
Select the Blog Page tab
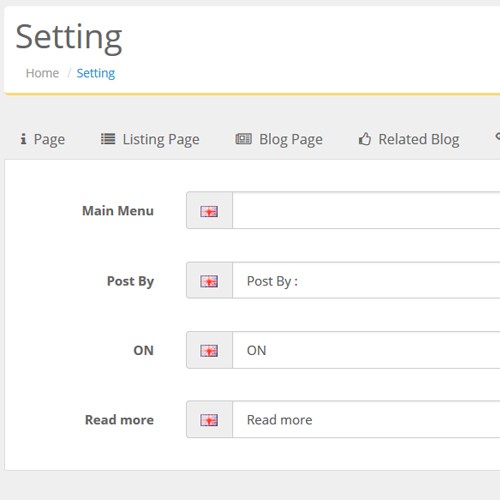279,139
